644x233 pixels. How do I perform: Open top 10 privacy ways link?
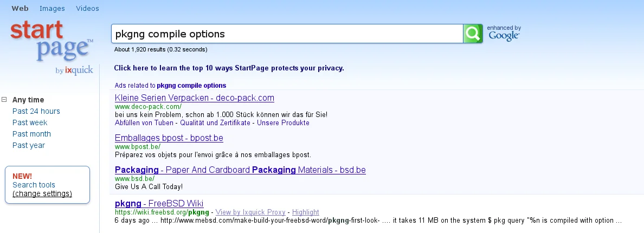click(229, 68)
